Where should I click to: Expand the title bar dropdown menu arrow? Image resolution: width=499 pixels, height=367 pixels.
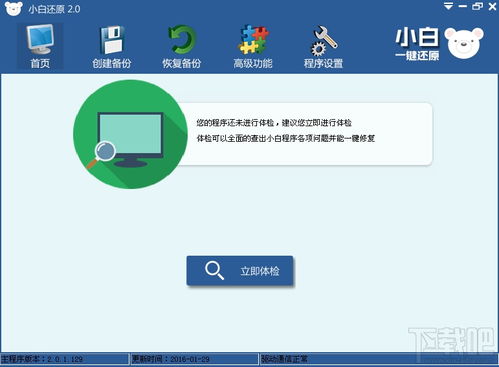point(449,6)
